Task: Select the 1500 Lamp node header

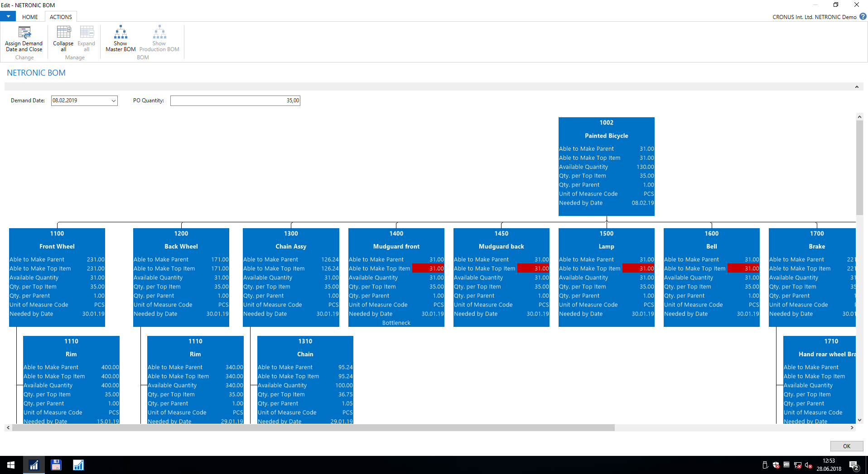Action: (607, 240)
